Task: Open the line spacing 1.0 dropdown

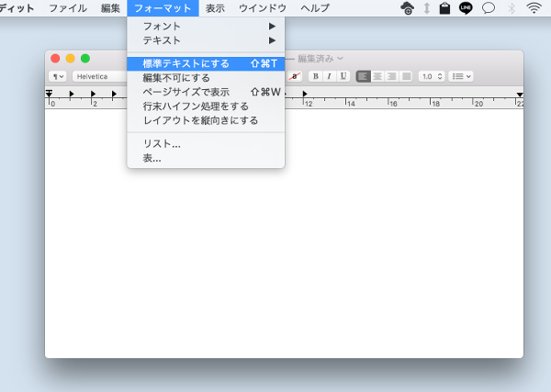Action: click(x=432, y=76)
